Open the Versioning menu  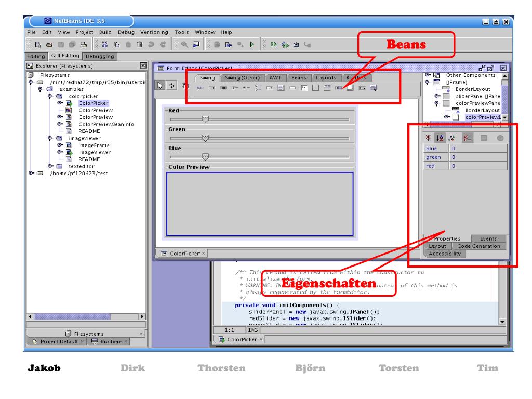point(154,32)
